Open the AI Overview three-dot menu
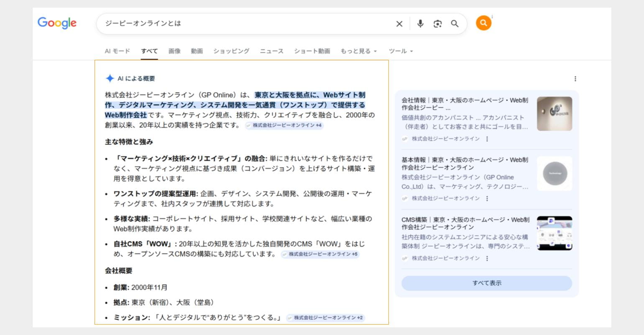The height and width of the screenshot is (335, 644). point(575,78)
